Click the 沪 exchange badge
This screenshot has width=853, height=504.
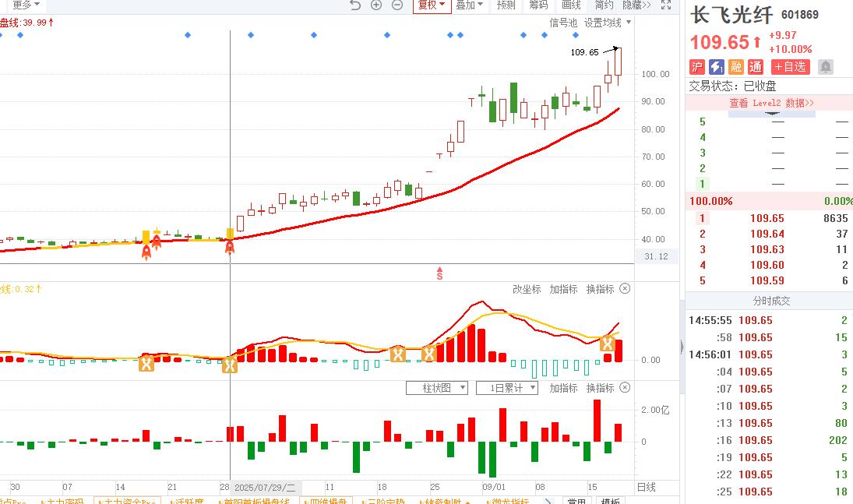point(697,67)
